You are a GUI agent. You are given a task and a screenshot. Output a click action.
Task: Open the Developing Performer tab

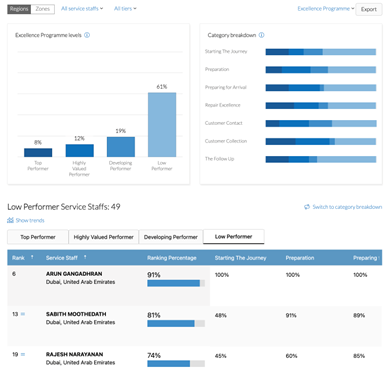click(171, 237)
